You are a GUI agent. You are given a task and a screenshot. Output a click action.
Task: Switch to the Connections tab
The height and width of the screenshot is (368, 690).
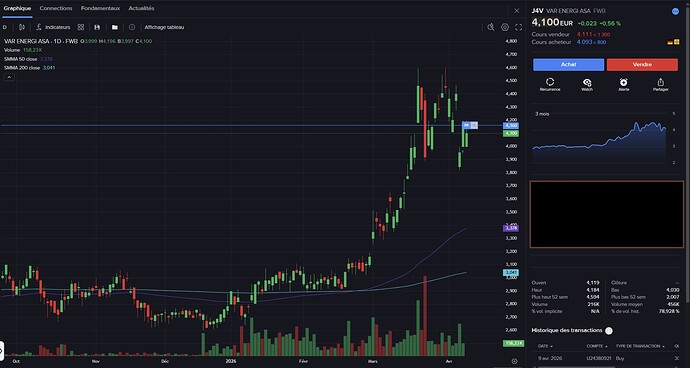(56, 8)
